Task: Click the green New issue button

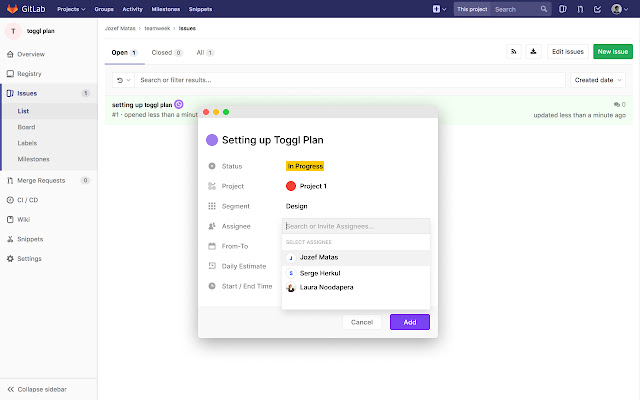Action: click(613, 51)
